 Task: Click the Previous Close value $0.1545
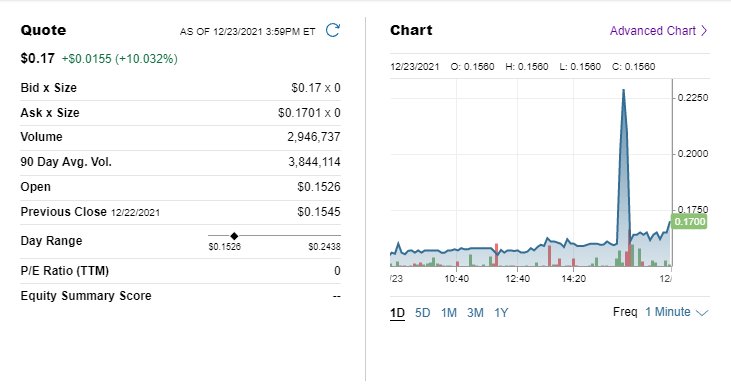pyautogui.click(x=319, y=212)
